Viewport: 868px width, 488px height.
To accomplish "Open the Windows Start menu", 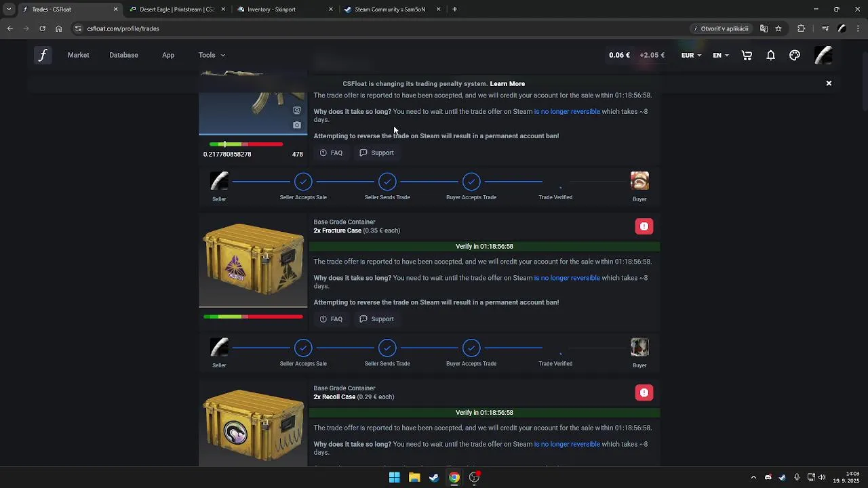I will click(x=394, y=477).
